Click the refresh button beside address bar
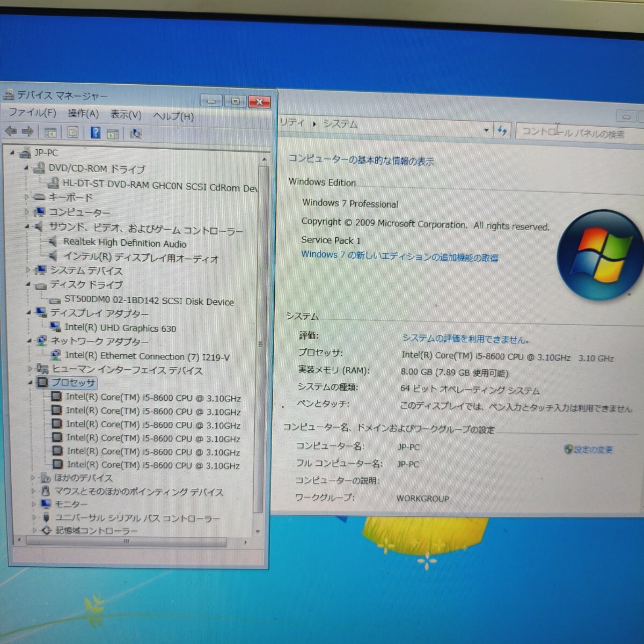 tap(502, 130)
